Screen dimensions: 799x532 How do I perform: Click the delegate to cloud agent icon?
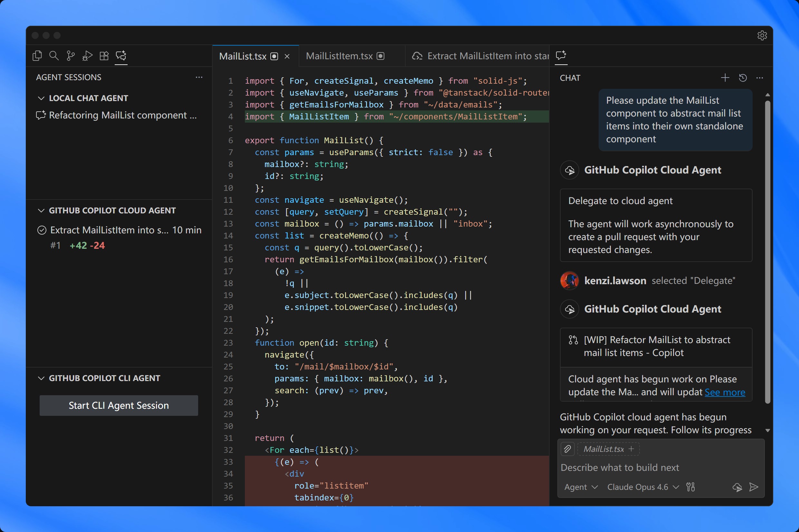(x=737, y=487)
